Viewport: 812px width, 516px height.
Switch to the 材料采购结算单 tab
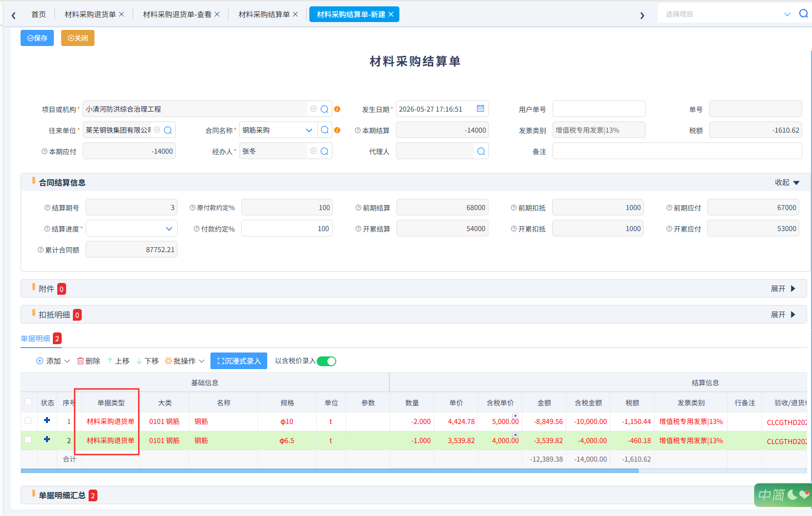tap(264, 15)
